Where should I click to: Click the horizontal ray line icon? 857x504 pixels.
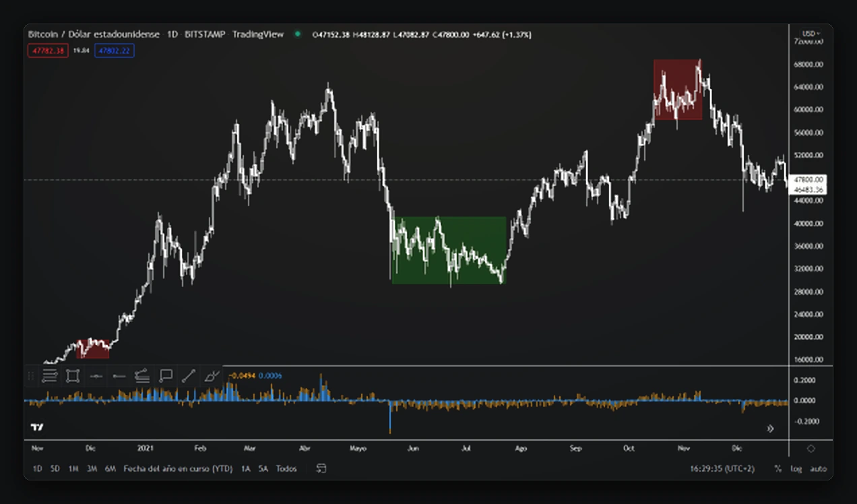pyautogui.click(x=119, y=376)
